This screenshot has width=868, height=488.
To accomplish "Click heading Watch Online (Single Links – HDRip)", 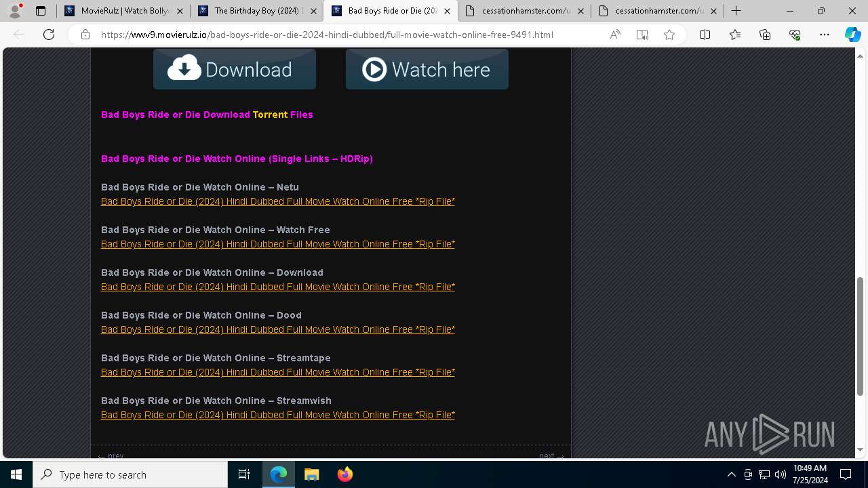I will tap(237, 159).
